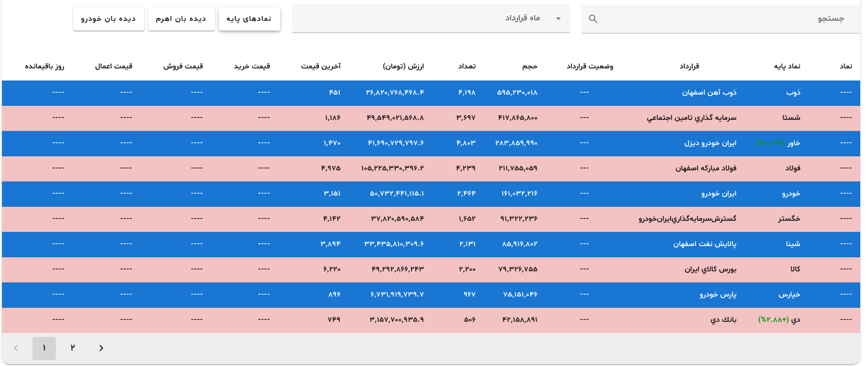Click فولاد مبارکه اصفهان contract name
This screenshot has width=868, height=366.
[x=706, y=168]
